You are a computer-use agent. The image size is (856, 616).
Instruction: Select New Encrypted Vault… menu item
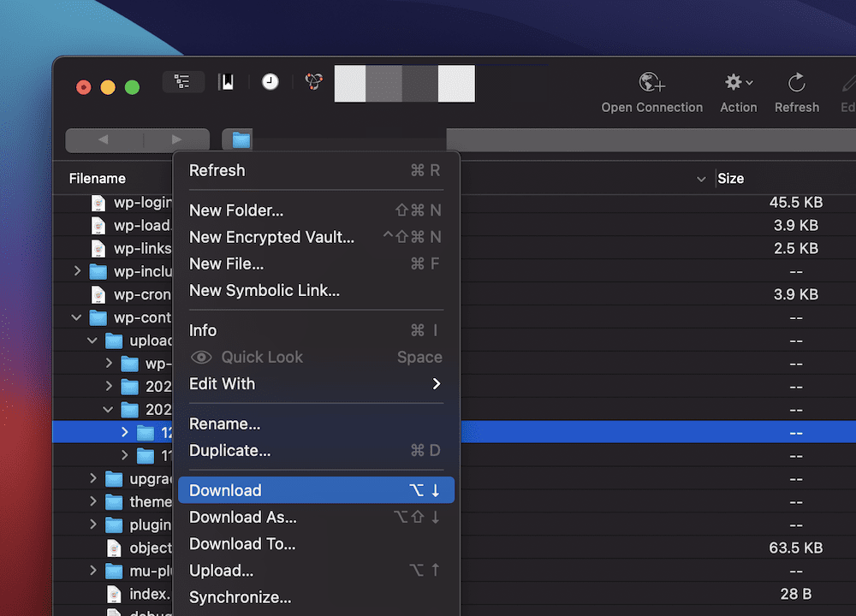pyautogui.click(x=316, y=237)
